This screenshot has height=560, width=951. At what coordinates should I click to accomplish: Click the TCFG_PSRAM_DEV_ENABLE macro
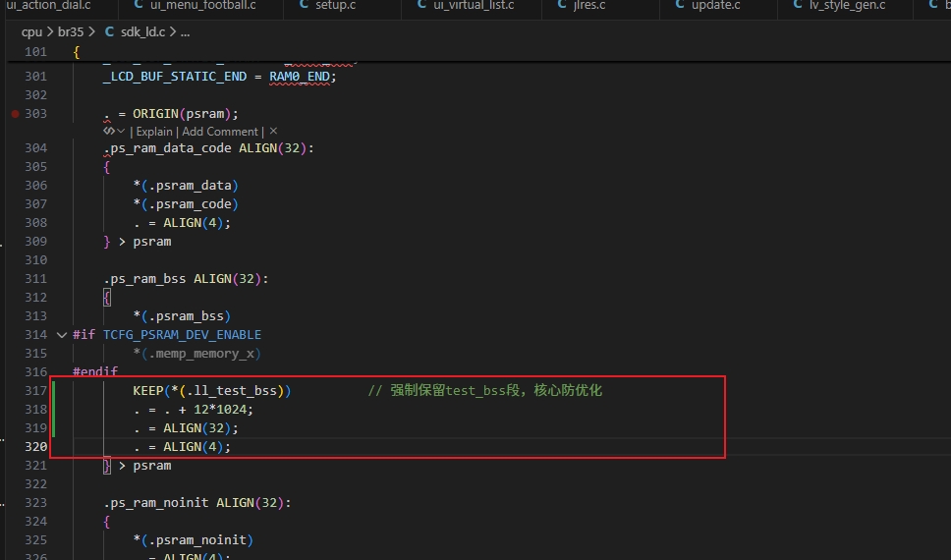[x=182, y=335]
